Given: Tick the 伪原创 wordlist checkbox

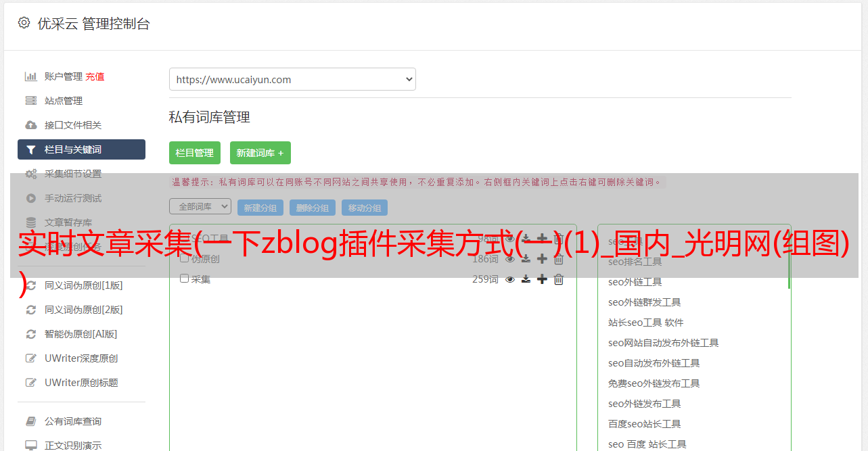Looking at the screenshot, I should (x=184, y=258).
